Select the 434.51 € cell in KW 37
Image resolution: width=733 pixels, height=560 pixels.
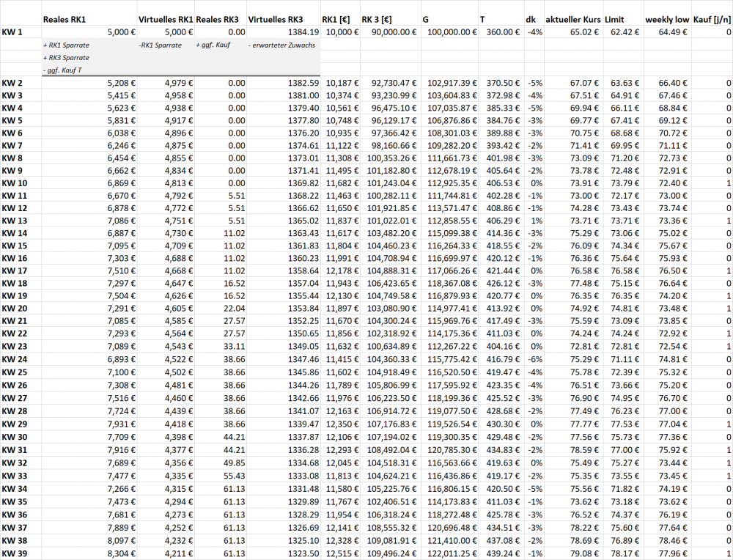[503, 528]
